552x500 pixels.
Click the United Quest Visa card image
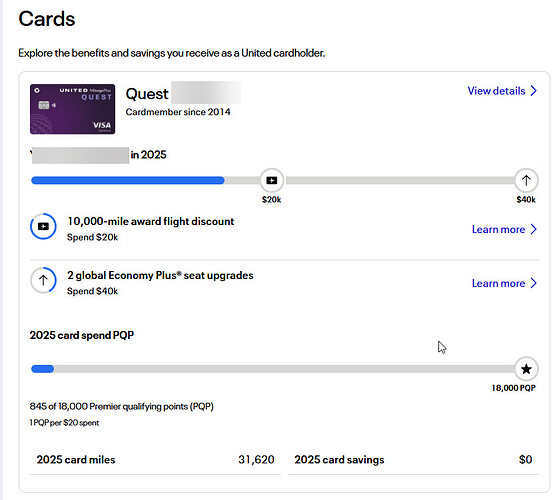(x=73, y=109)
